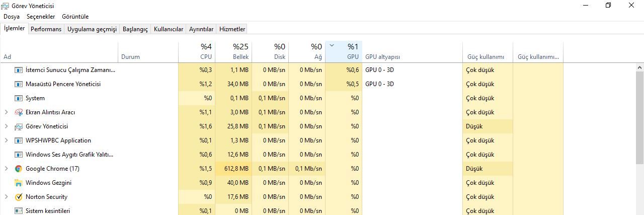Click the WPSHWPBC Application icon

click(19, 140)
